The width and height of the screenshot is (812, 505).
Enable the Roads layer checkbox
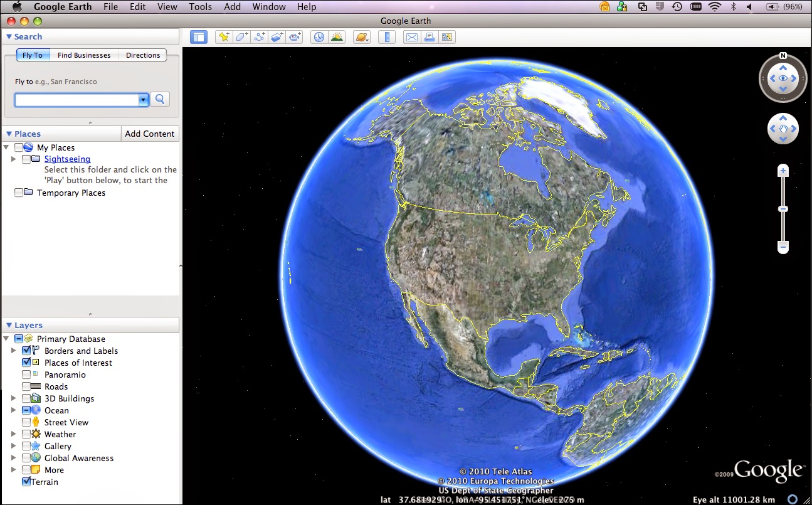point(28,386)
